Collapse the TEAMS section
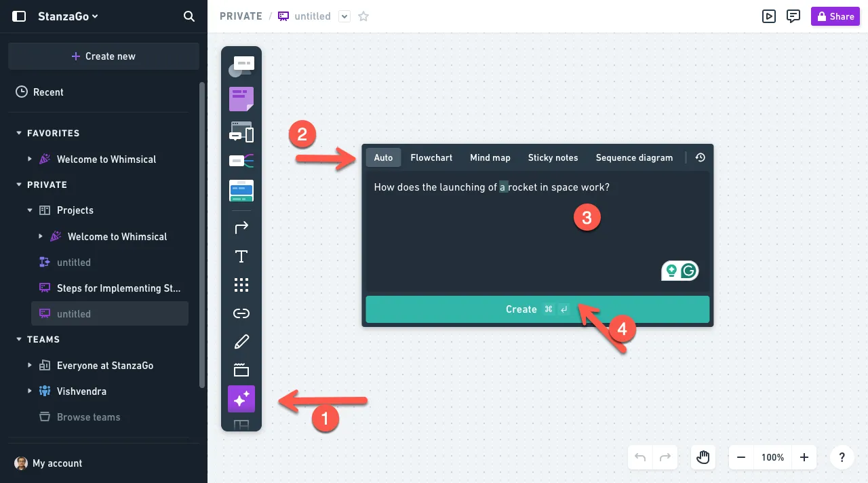This screenshot has height=483, width=868. point(19,340)
